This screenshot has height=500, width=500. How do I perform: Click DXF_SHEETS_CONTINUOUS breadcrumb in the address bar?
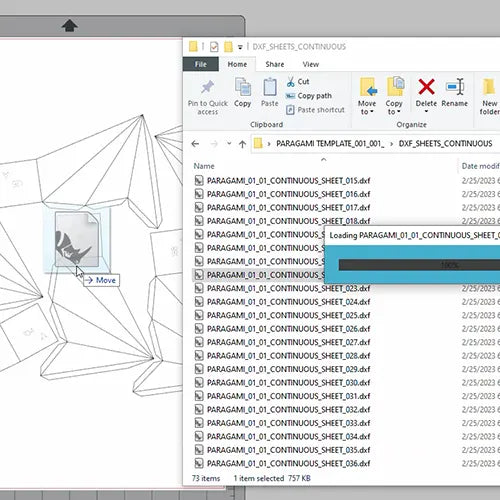(x=445, y=144)
